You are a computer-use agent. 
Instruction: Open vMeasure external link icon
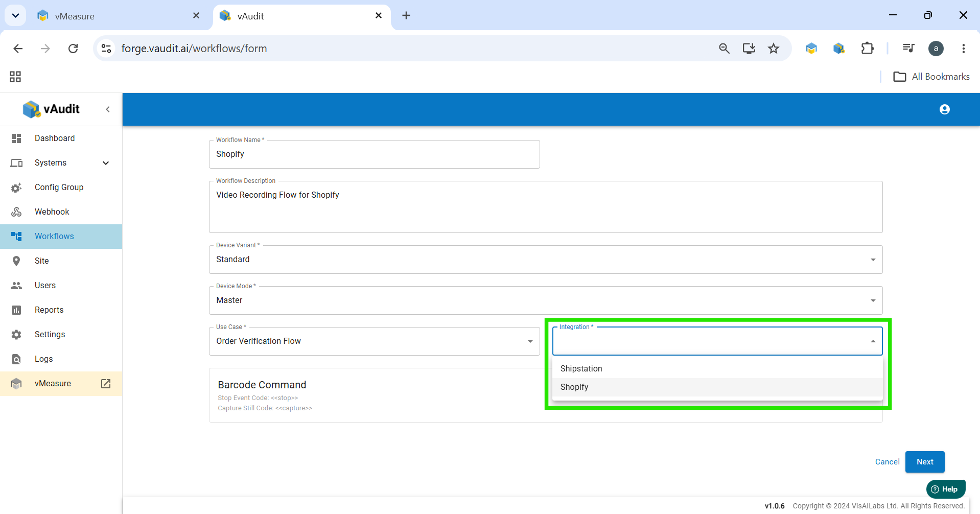[x=106, y=384]
